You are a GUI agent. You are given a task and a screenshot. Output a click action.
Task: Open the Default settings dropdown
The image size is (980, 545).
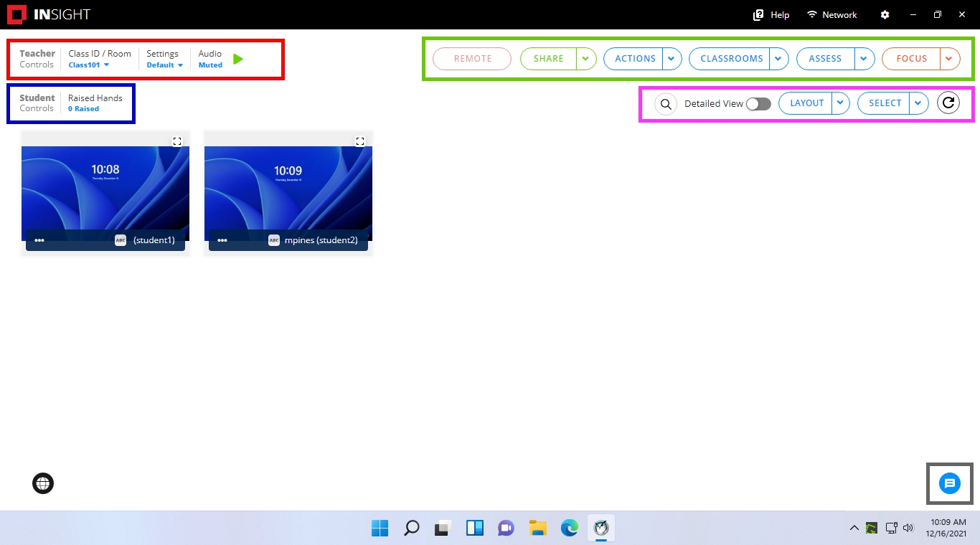tap(164, 65)
